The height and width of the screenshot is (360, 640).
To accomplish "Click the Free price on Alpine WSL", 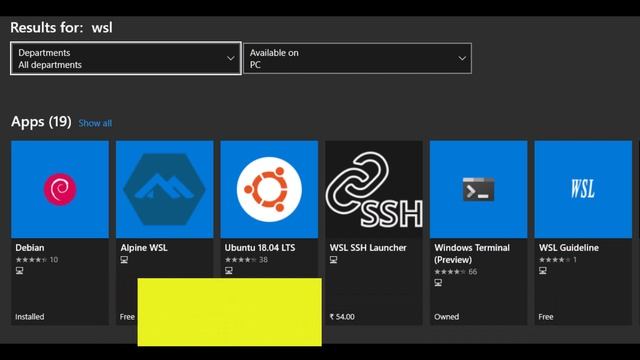I will point(127,317).
